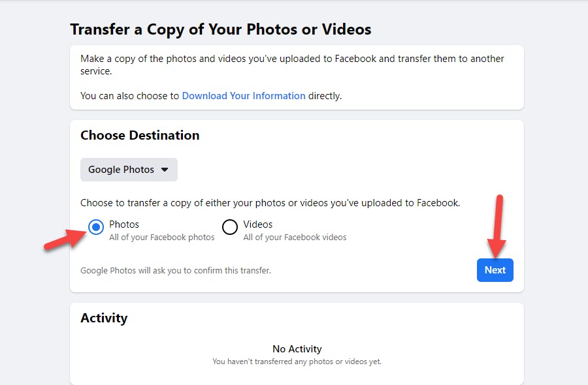
Task: Click the Google Photos confirmation notice text
Action: pos(175,270)
